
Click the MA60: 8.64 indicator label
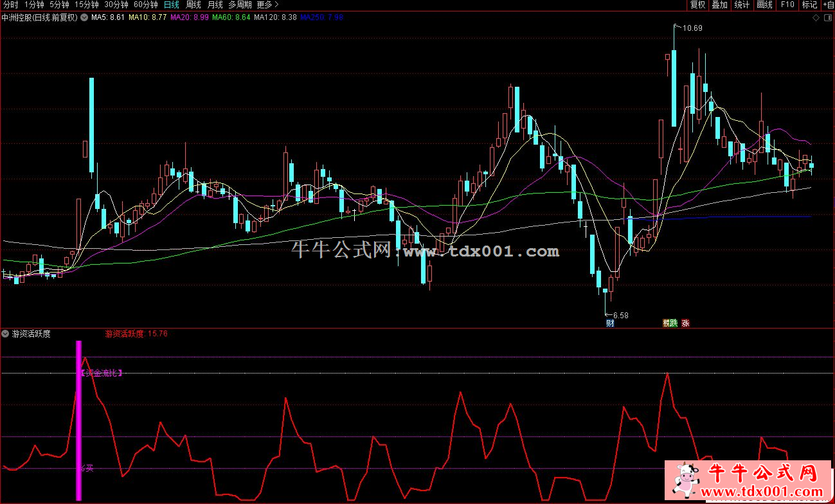pos(231,18)
